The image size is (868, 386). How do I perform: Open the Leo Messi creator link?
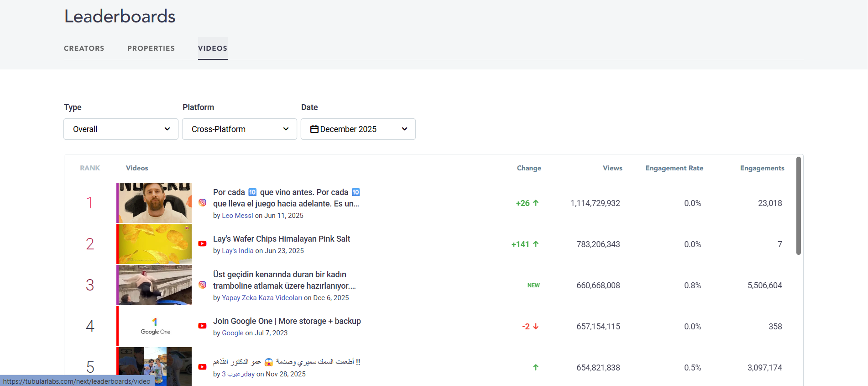tap(237, 216)
